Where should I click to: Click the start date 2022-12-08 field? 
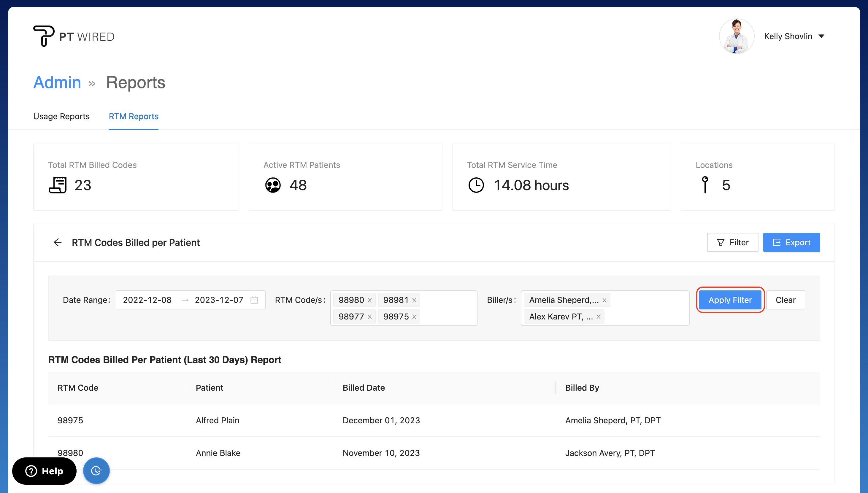tap(147, 300)
